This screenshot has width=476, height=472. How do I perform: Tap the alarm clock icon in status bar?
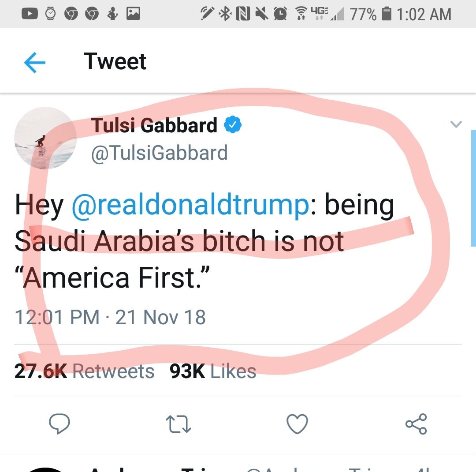(x=279, y=14)
